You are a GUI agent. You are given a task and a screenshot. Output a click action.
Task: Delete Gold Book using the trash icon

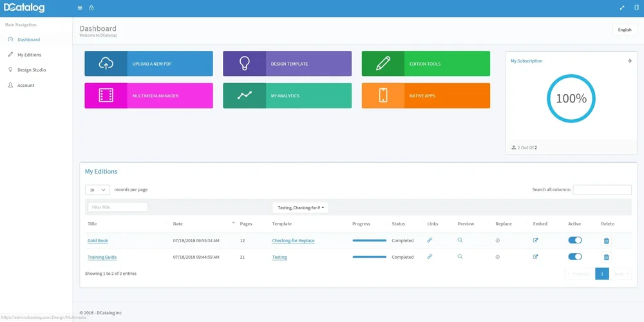[x=606, y=241]
